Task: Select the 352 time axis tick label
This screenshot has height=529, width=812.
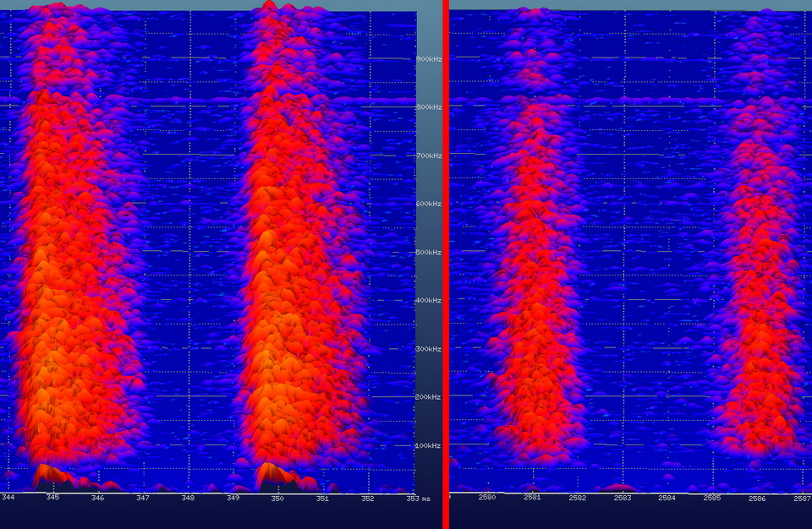Action: (x=367, y=499)
